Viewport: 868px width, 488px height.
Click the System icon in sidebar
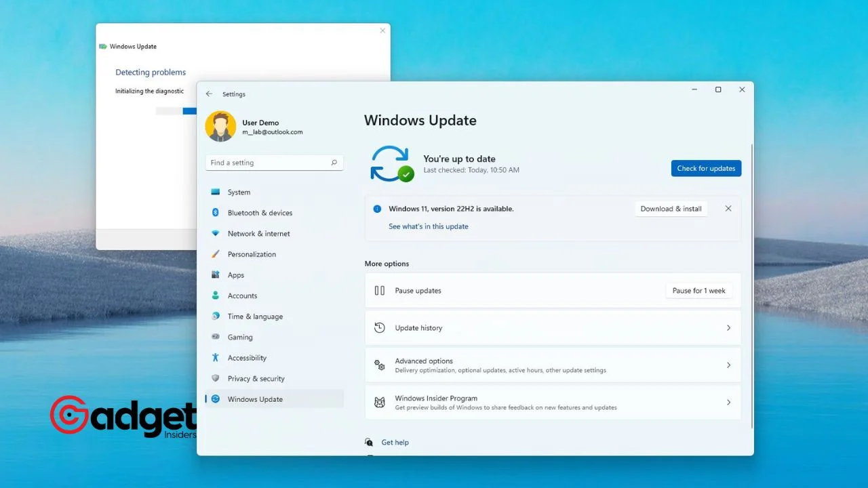[x=216, y=192]
